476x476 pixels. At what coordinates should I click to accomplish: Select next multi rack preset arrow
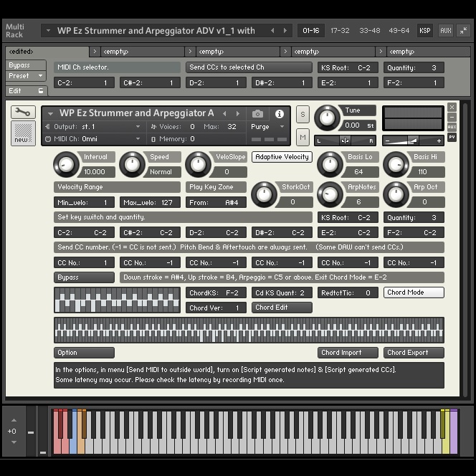(x=285, y=30)
